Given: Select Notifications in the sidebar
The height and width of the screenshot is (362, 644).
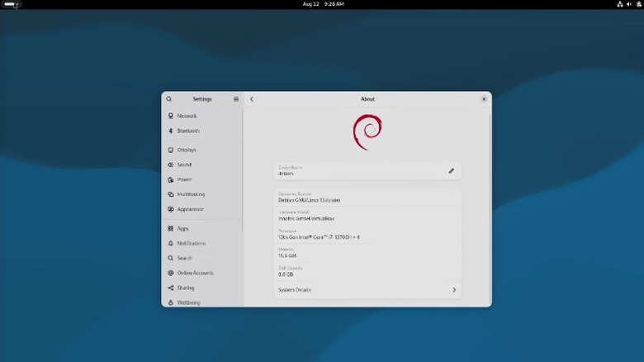Looking at the screenshot, I should [201, 243].
